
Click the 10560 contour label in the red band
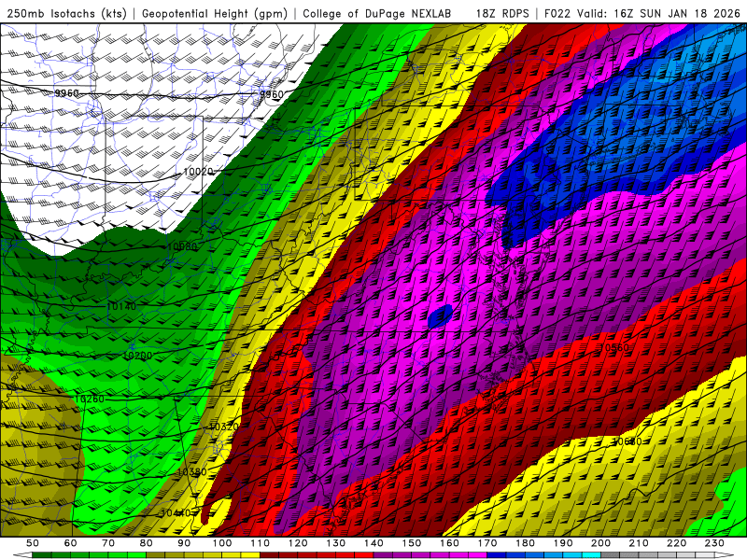pos(614,347)
